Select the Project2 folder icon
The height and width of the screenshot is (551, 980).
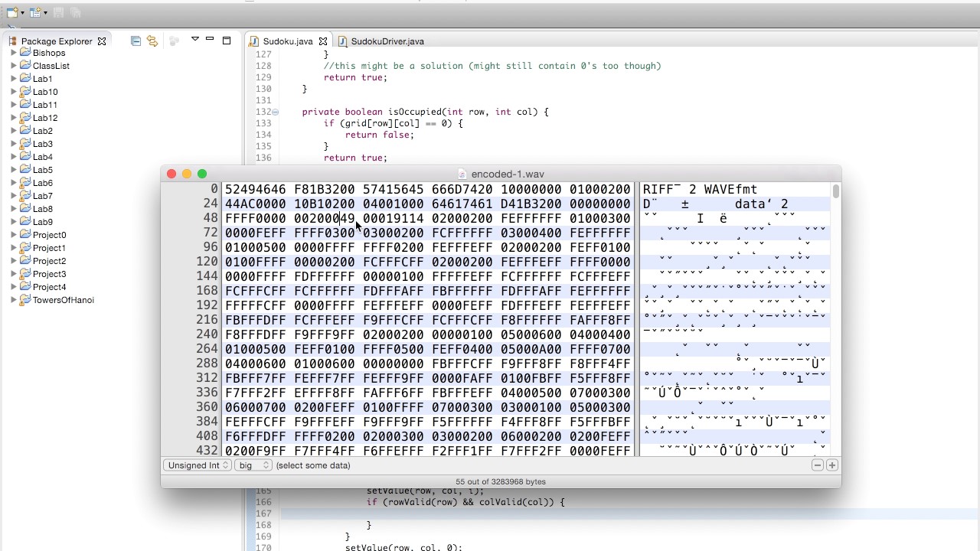(x=25, y=260)
